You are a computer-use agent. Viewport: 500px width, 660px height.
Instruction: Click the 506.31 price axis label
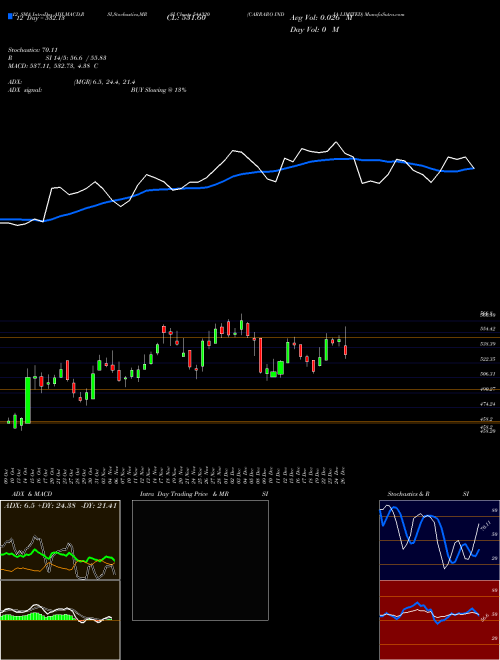tap(488, 374)
